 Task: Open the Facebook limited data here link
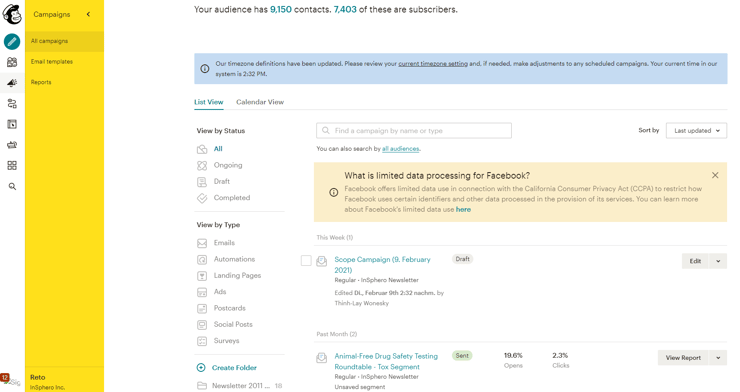click(x=463, y=209)
